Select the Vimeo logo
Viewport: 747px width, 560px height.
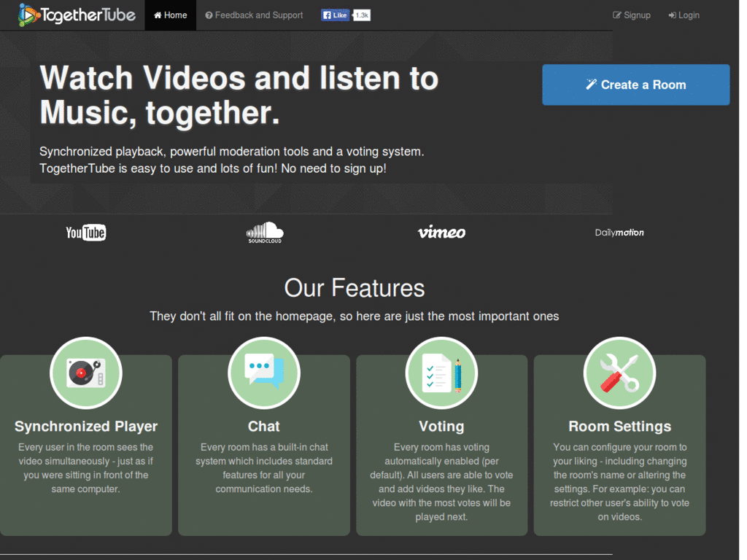[x=441, y=233]
